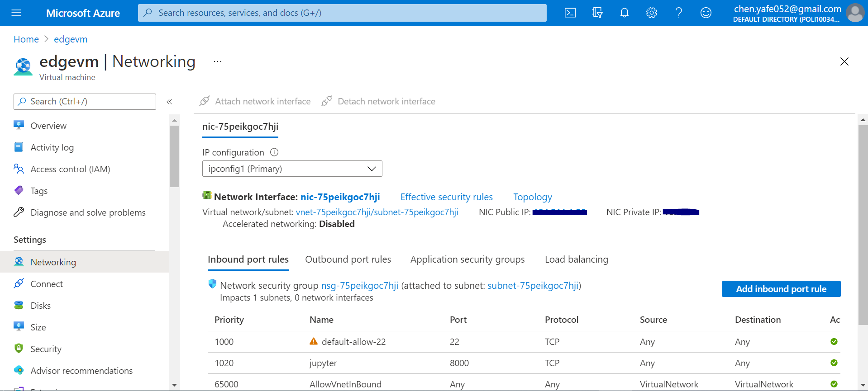The height and width of the screenshot is (391, 868).
Task: Open nsg-75peikgoc7hji security group link
Action: click(x=360, y=286)
